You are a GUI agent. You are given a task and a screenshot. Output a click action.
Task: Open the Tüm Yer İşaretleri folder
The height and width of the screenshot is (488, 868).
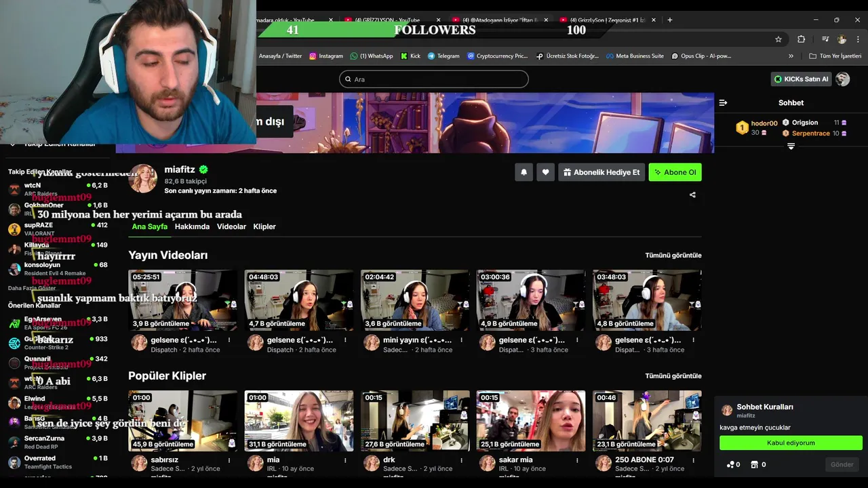tap(835, 56)
